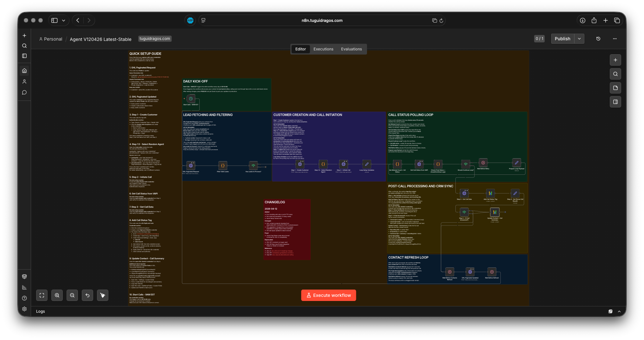Open the Filter Valid Leads code node

pos(223,165)
